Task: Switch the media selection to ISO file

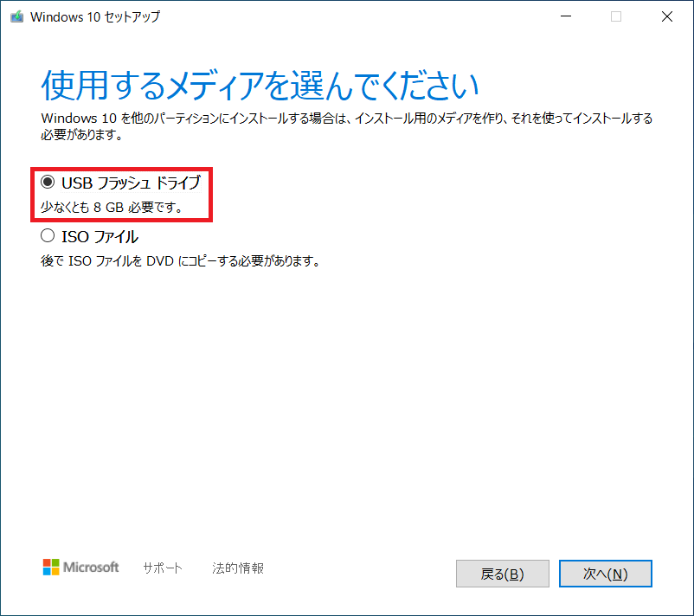Action: click(x=48, y=236)
